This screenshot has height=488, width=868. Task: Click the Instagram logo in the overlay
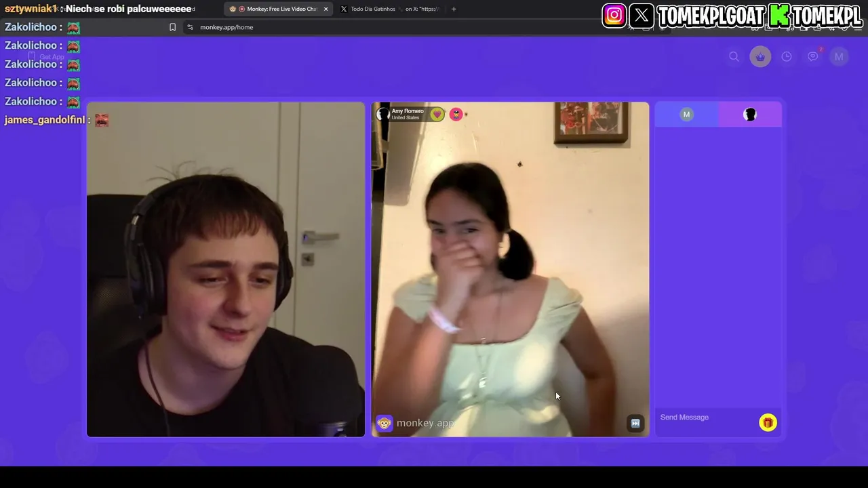coord(614,15)
